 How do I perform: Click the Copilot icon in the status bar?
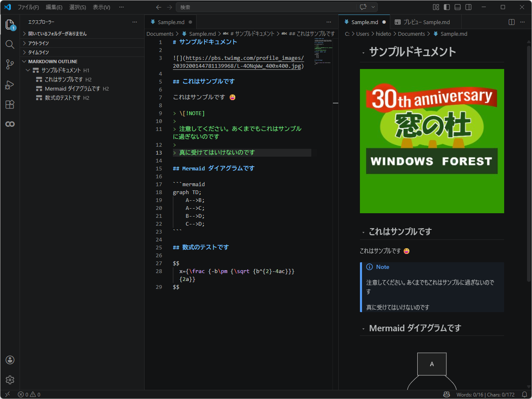(x=447, y=394)
